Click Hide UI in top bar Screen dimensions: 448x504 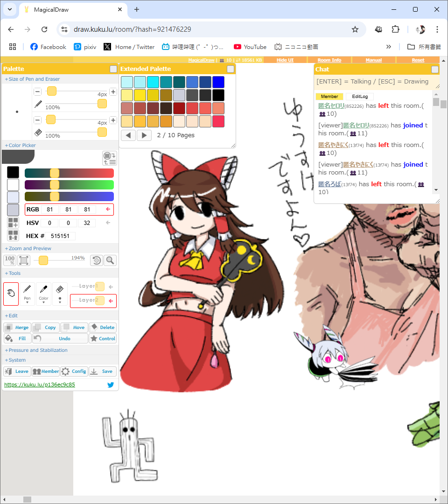(285, 60)
